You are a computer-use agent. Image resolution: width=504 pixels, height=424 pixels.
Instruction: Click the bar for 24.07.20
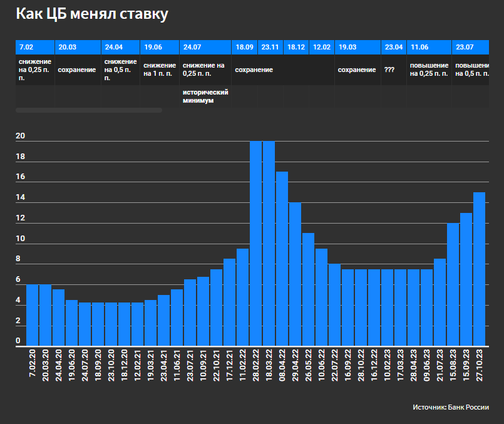(85, 324)
